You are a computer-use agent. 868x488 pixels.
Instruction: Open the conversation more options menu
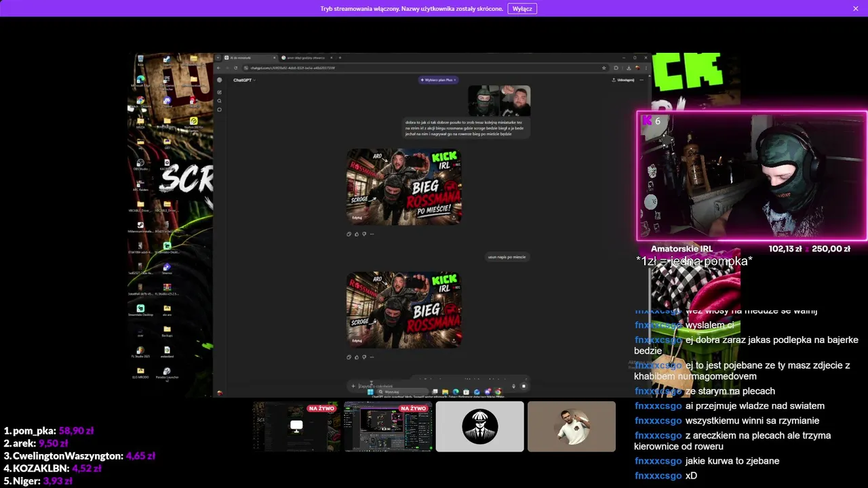(x=642, y=80)
